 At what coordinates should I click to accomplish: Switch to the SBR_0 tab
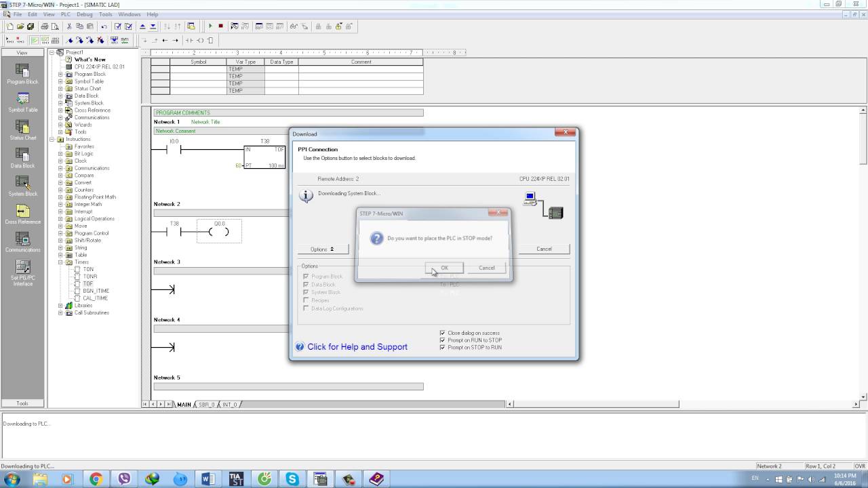click(x=206, y=405)
